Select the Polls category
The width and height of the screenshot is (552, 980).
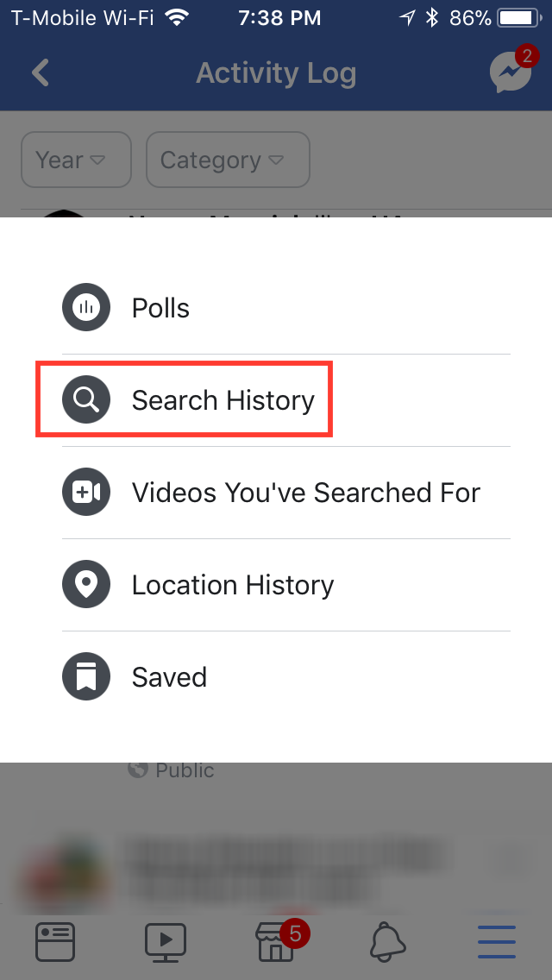pos(286,307)
